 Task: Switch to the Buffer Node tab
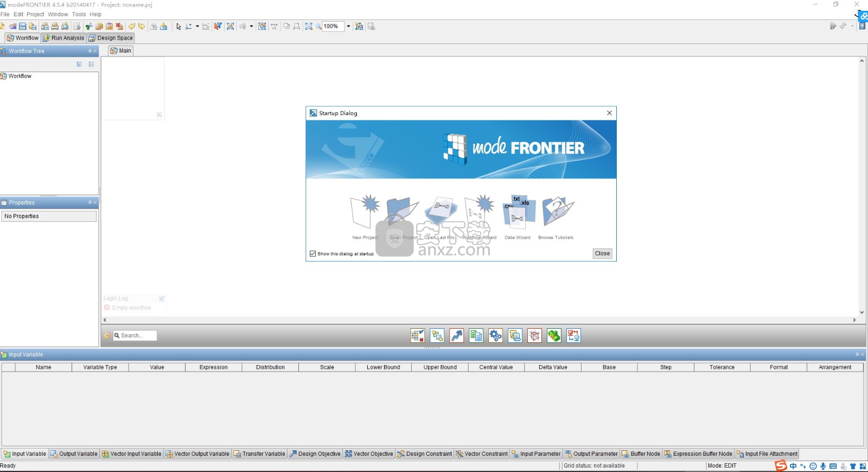click(x=641, y=454)
